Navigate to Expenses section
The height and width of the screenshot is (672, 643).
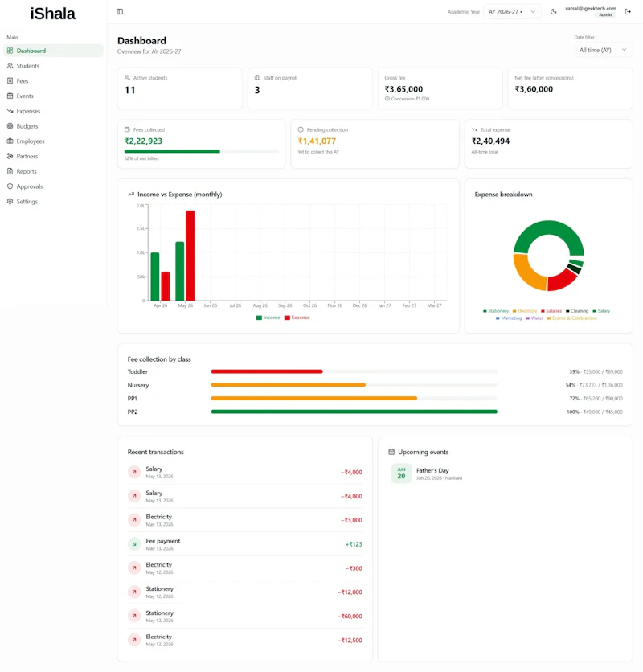pyautogui.click(x=53, y=111)
